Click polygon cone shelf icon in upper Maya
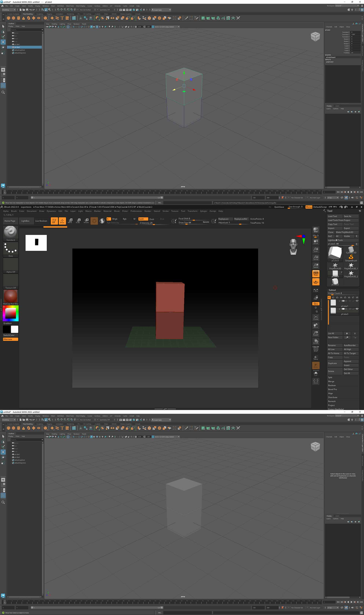Image resolution: width=364 pixels, height=615 pixels. (x=24, y=18)
